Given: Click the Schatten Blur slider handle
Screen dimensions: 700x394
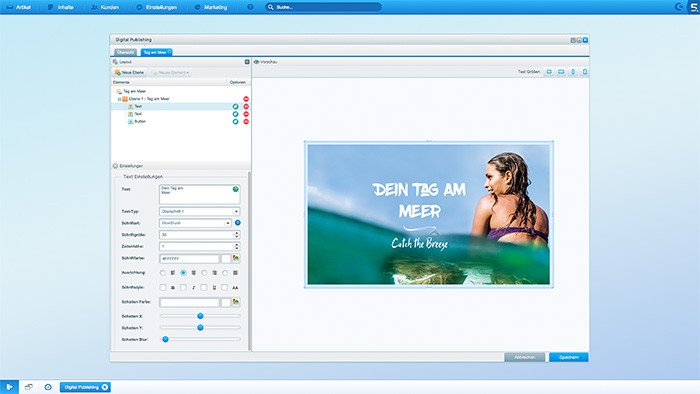Looking at the screenshot, I should [x=166, y=339].
